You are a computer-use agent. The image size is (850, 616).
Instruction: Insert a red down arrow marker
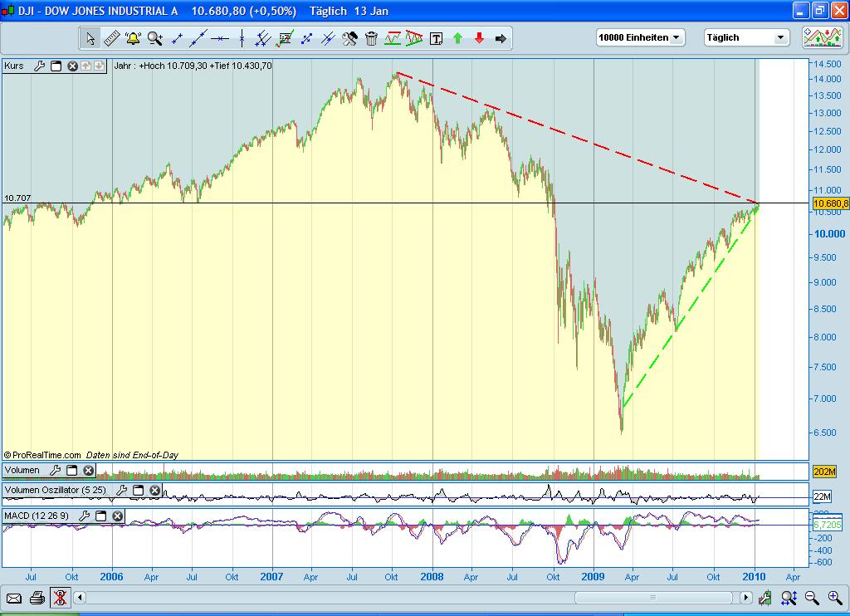tap(479, 38)
